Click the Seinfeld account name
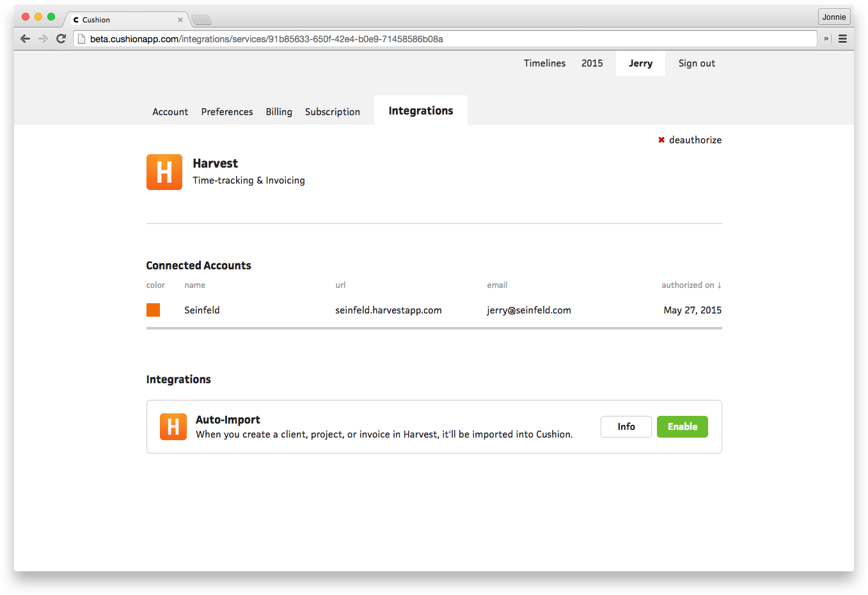 [202, 310]
